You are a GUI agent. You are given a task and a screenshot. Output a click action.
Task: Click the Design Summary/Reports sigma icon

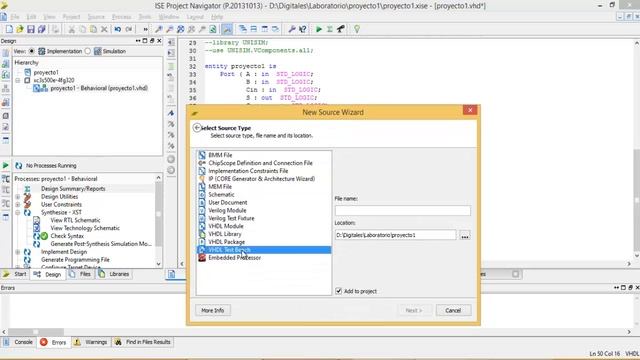click(x=27, y=189)
